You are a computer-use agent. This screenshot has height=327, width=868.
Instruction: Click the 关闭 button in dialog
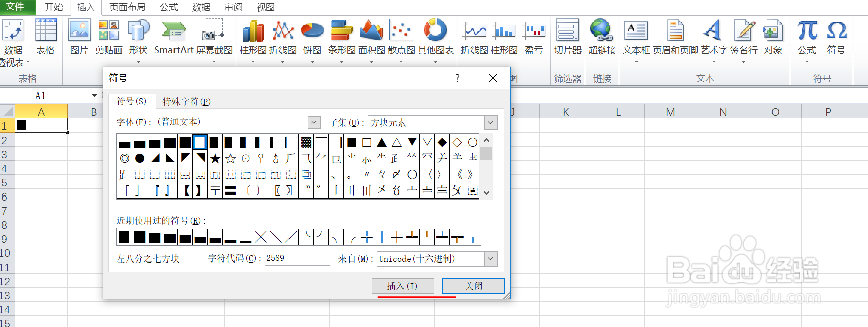pyautogui.click(x=474, y=286)
